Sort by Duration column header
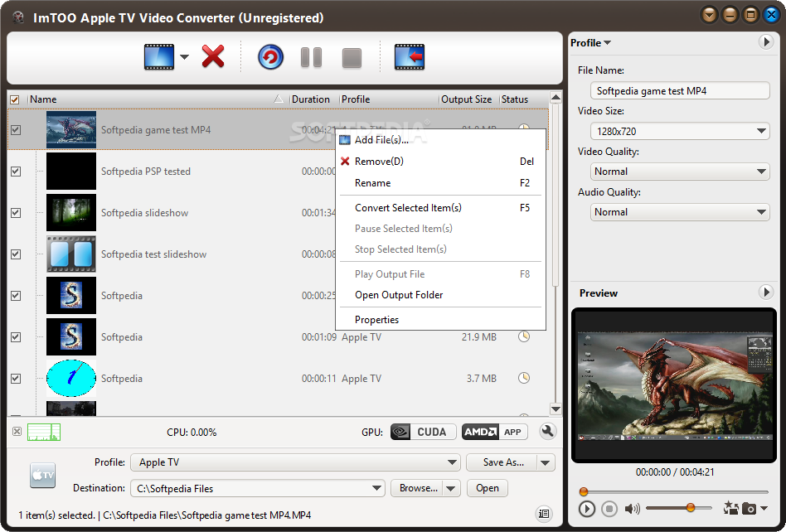 [313, 99]
